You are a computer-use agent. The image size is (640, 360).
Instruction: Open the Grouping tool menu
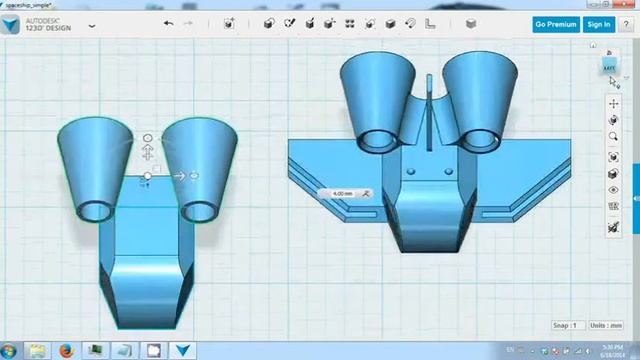click(370, 24)
